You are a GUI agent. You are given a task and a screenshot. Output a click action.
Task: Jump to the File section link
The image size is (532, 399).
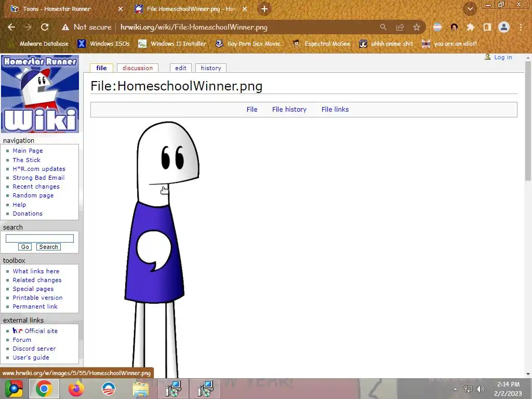point(252,109)
